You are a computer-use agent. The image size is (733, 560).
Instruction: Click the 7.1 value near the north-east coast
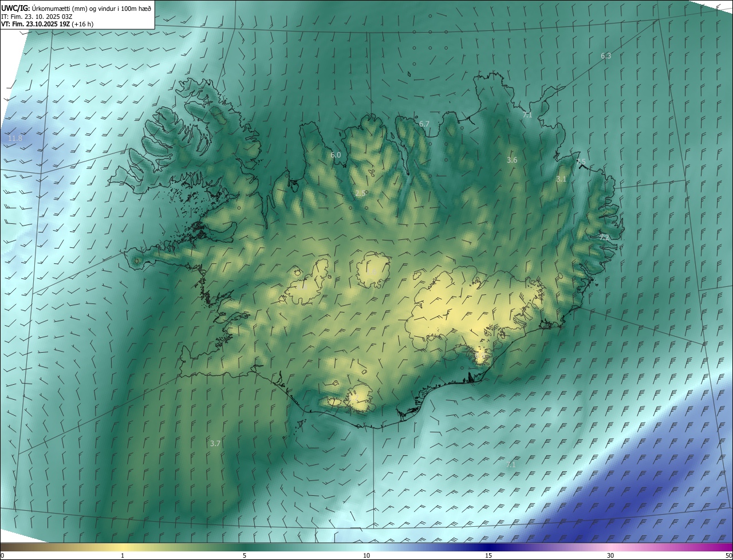[x=527, y=115]
